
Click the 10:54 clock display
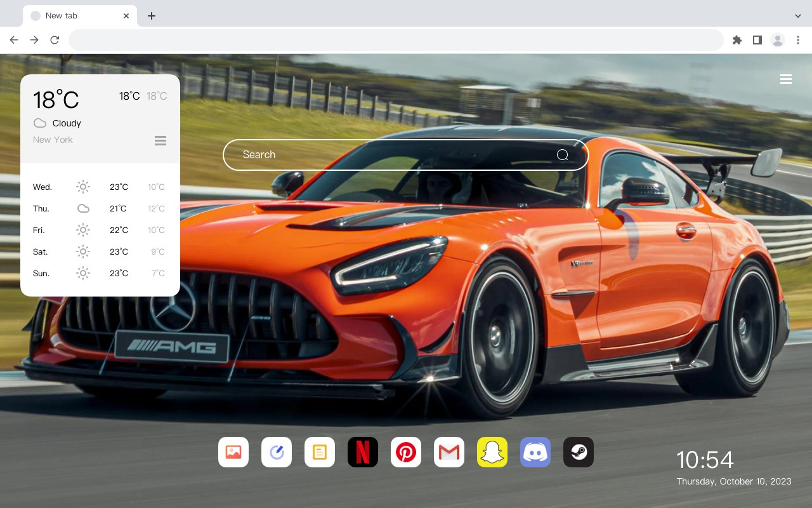coord(705,460)
